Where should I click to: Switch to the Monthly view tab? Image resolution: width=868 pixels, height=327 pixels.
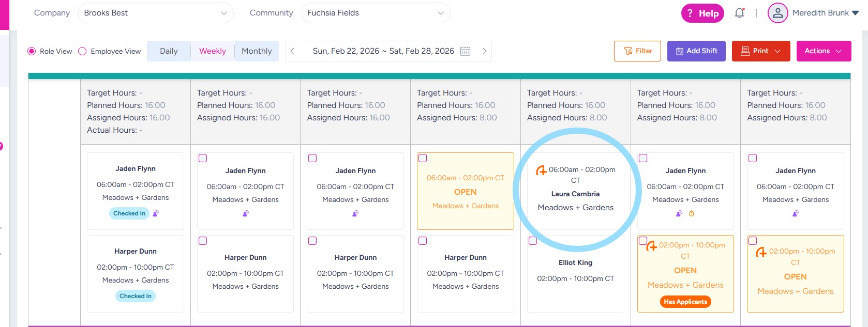(257, 51)
